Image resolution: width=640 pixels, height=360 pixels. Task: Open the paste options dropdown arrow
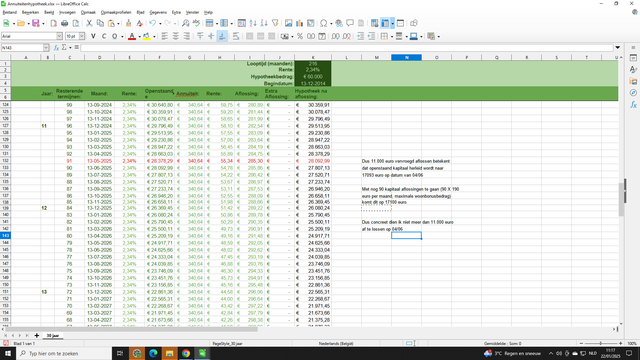point(118,23)
